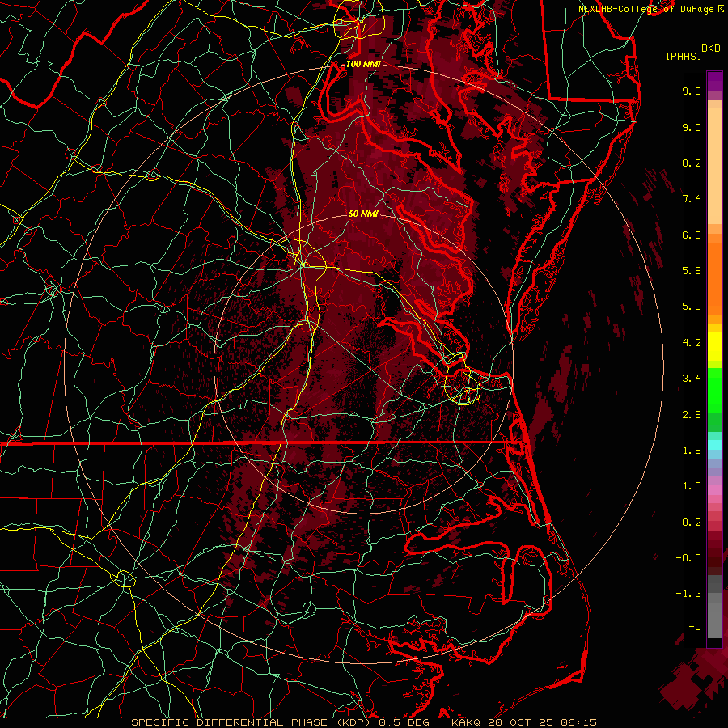Click the '0.5 DEG' elevation text
The image size is (728, 728).
pyautogui.click(x=403, y=722)
